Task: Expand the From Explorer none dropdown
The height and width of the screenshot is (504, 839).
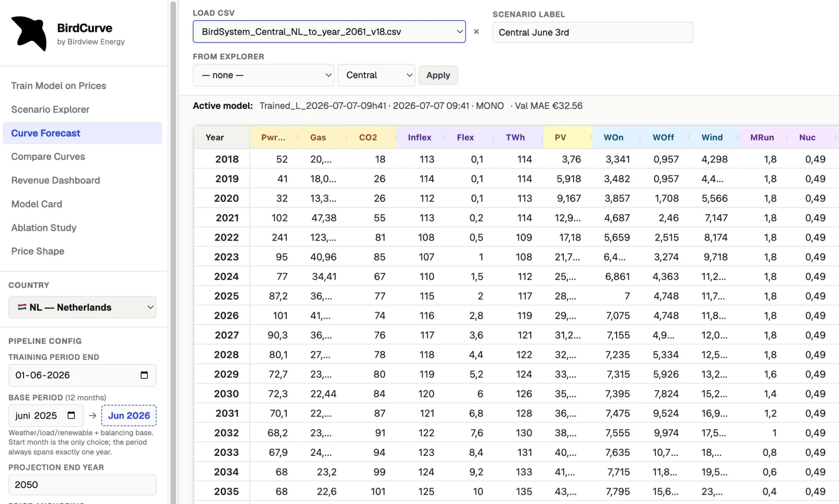Action: tap(264, 75)
